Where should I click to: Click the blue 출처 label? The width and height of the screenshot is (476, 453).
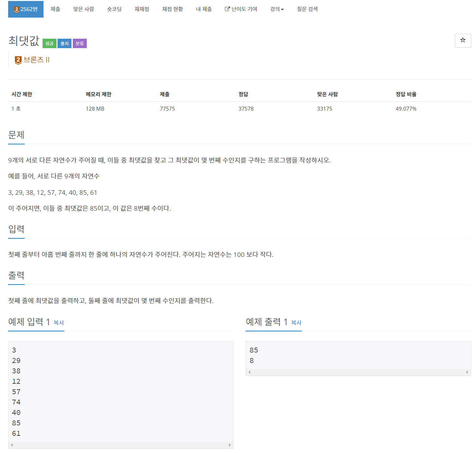tap(65, 43)
